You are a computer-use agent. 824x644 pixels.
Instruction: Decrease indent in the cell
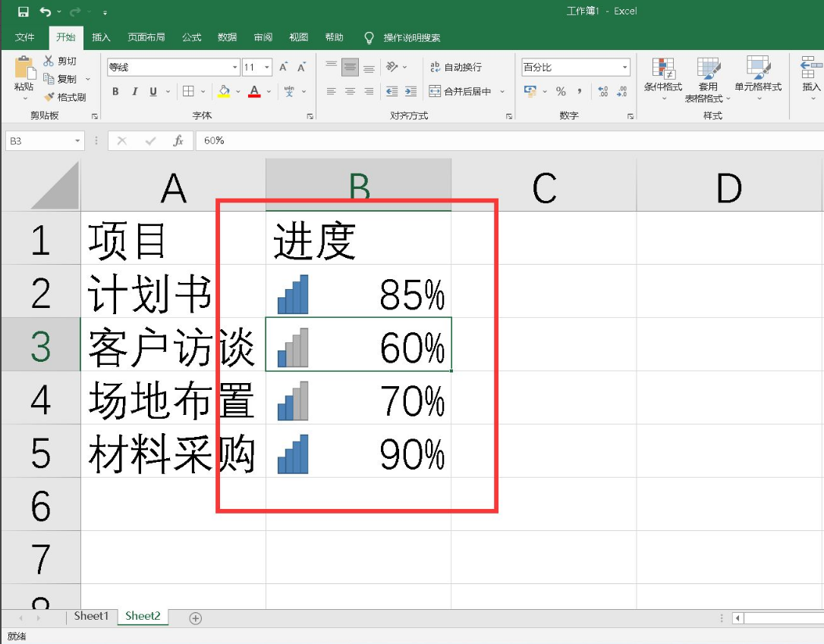[392, 91]
